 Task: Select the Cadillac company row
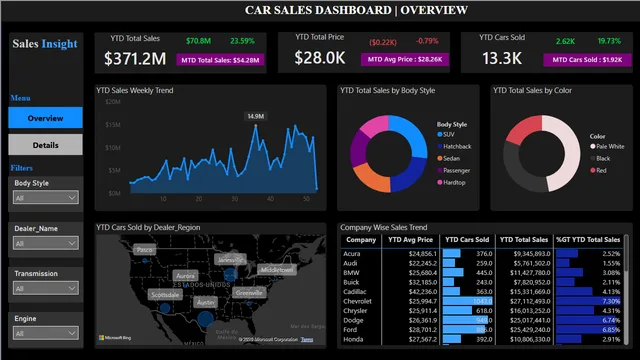(482, 291)
